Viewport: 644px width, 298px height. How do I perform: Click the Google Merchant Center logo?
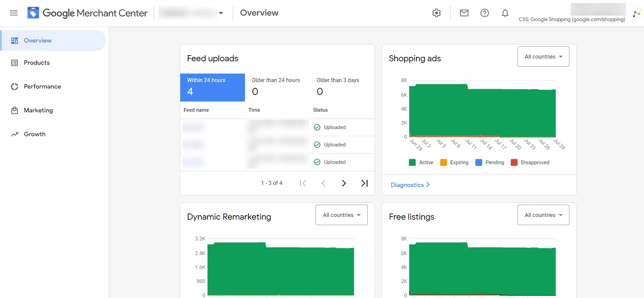pos(87,13)
